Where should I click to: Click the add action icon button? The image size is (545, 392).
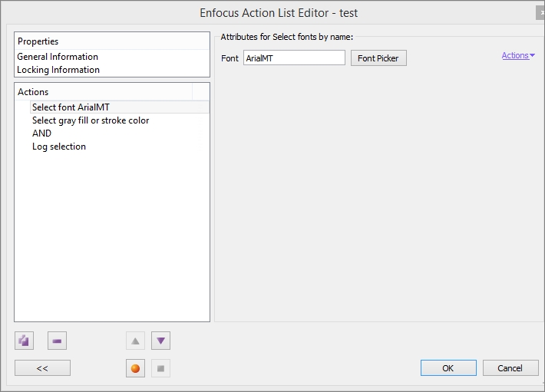[25, 341]
